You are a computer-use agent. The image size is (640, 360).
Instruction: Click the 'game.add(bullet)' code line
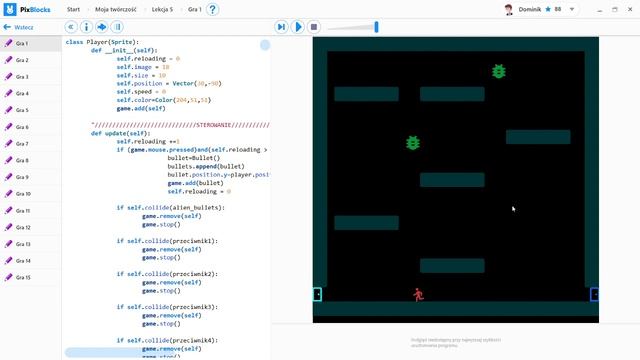coord(196,183)
